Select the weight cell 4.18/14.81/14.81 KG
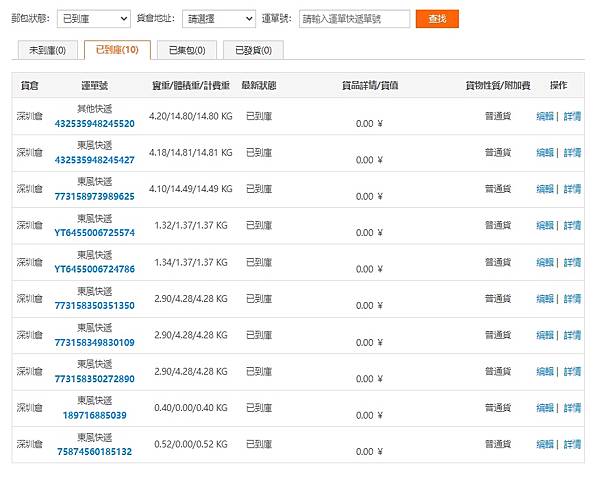 191,152
